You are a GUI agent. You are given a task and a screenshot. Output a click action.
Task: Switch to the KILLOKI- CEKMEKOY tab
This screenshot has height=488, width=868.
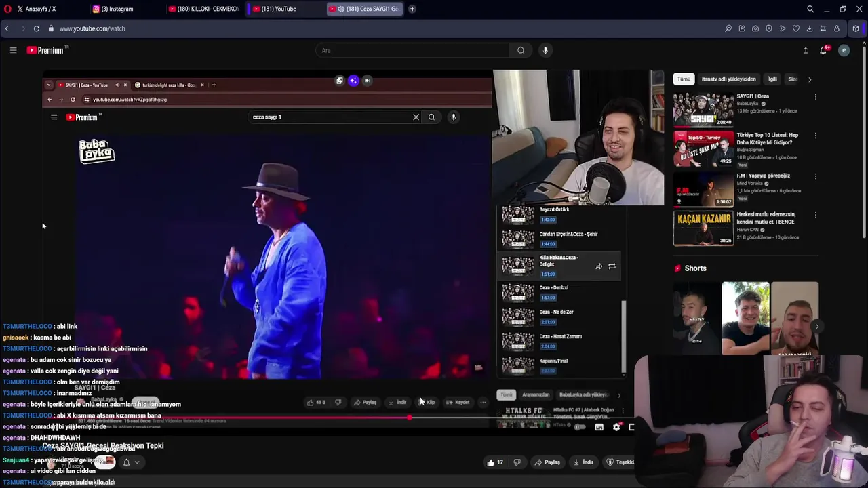point(203,9)
